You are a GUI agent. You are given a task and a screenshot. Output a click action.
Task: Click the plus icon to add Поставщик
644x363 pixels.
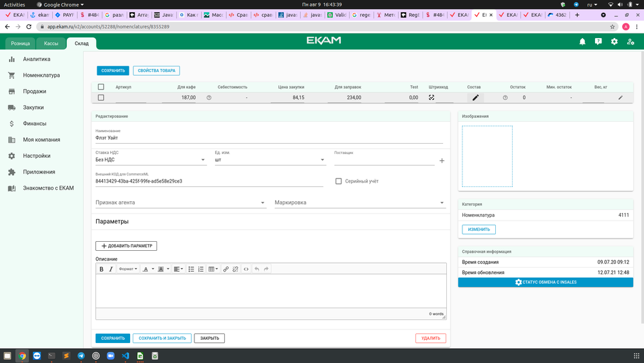(442, 161)
